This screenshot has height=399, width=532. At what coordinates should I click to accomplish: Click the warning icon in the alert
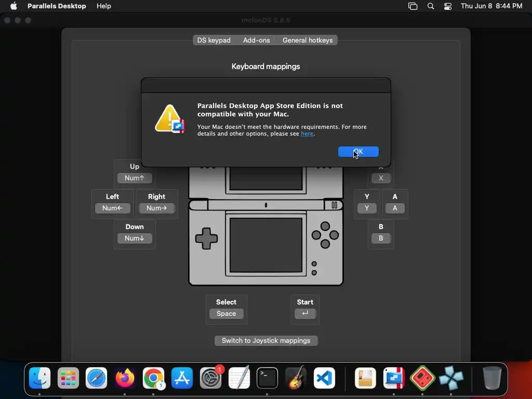[170, 119]
